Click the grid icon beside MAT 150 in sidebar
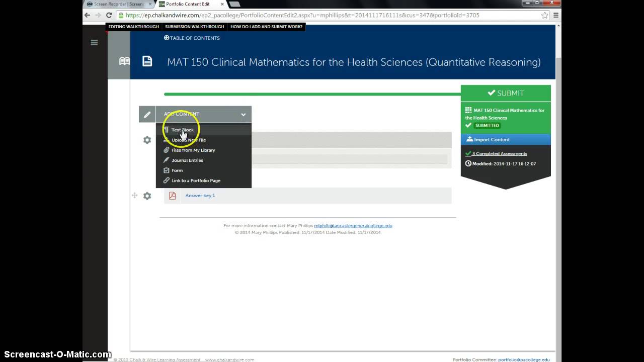The height and width of the screenshot is (362, 644). [x=468, y=110]
